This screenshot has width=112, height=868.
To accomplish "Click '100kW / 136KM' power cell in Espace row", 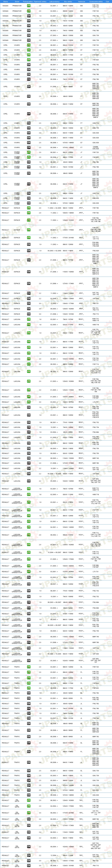I will pyautogui.click(x=68, y=213).
